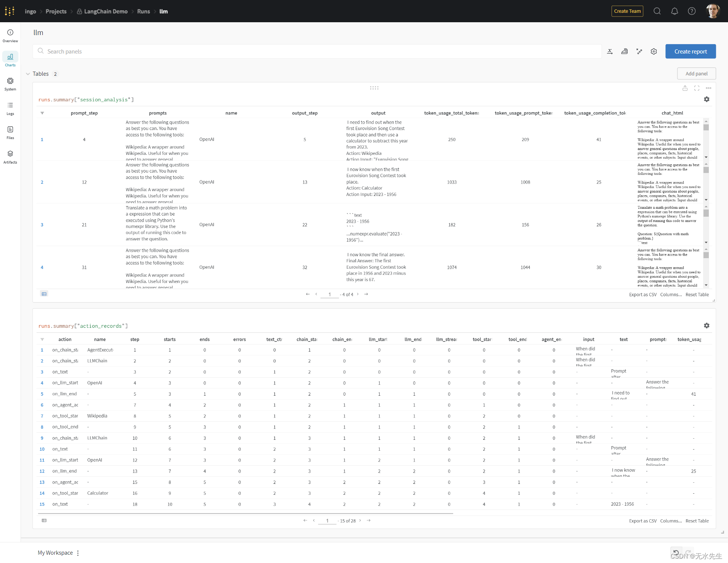This screenshot has width=728, height=563.
Task: Open the W&B home logo
Action: click(10, 11)
